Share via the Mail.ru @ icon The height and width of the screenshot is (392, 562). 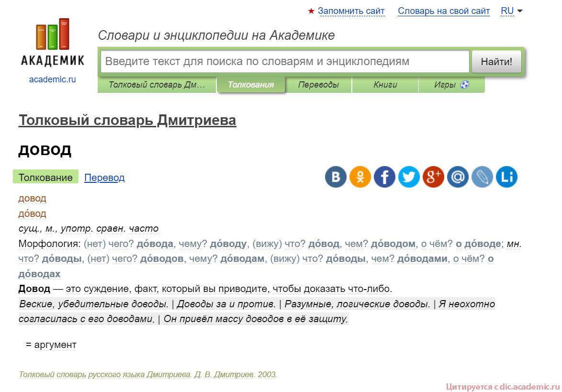pos(457,177)
